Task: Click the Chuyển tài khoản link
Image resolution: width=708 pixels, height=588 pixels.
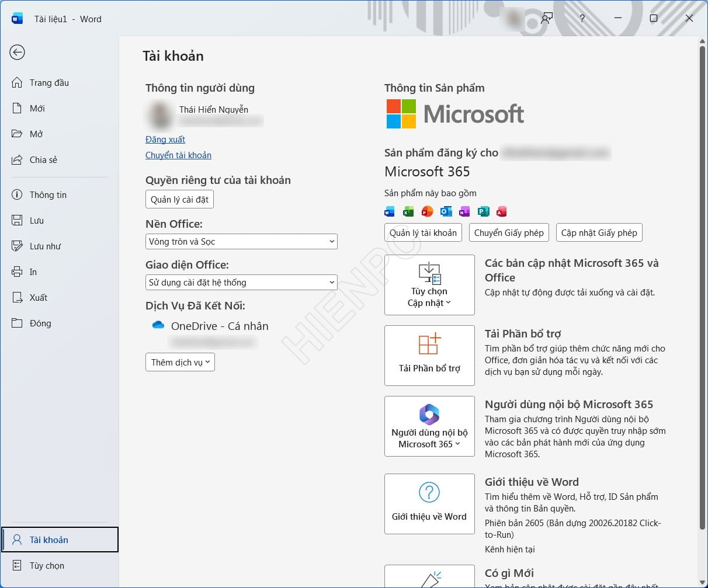Action: (x=178, y=155)
